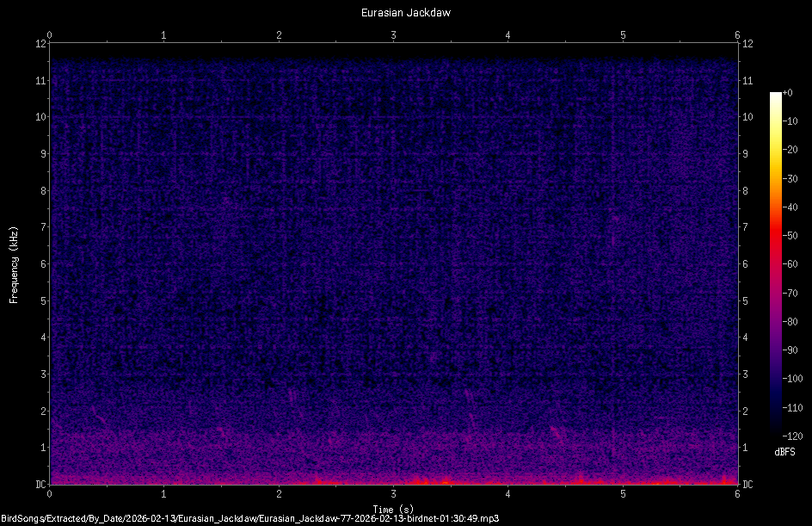Click the center of the spectrogram display
Image resolution: width=812 pixels, height=526 pixels.
(392, 263)
